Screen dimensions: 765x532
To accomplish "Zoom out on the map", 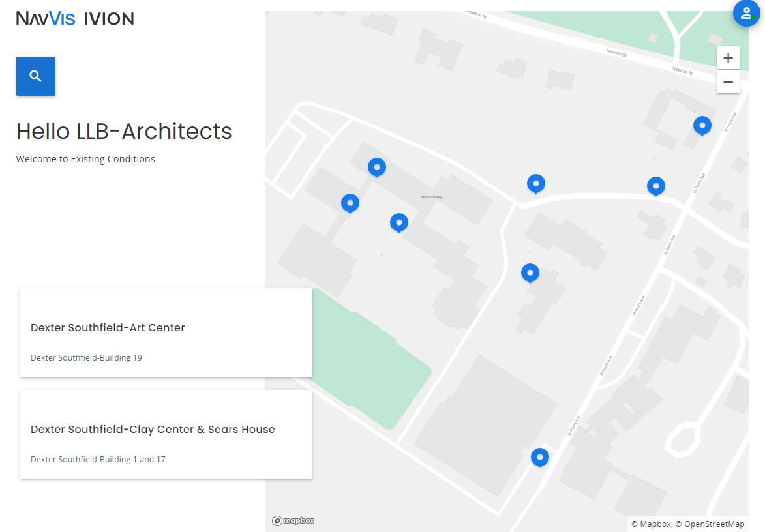I will (728, 82).
